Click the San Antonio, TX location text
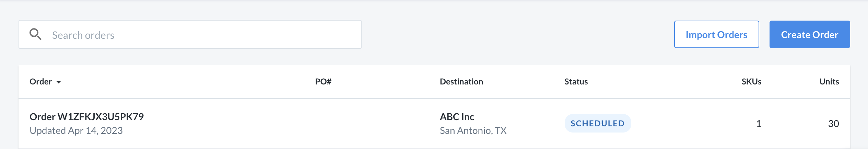 click(473, 130)
